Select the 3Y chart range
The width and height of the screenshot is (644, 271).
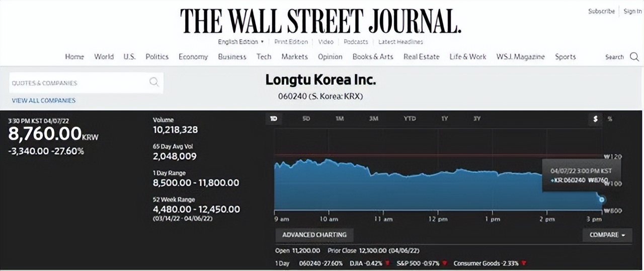click(x=477, y=119)
